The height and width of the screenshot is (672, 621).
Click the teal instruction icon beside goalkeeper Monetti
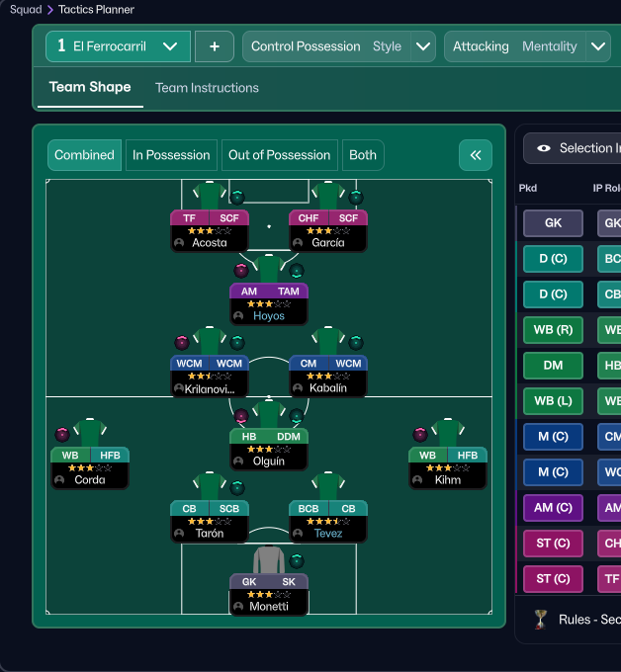point(297,560)
